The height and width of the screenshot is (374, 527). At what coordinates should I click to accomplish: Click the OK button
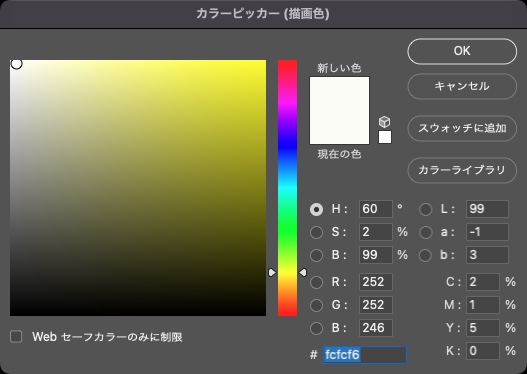(x=462, y=51)
